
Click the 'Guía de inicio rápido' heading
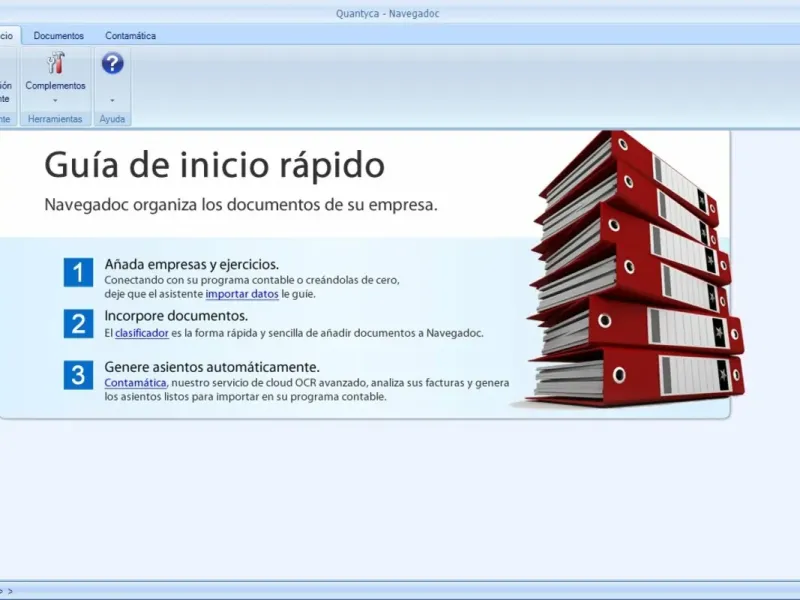pos(215,165)
